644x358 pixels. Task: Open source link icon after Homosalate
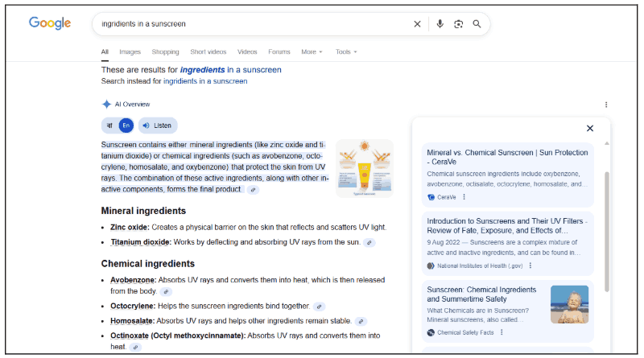361,322
